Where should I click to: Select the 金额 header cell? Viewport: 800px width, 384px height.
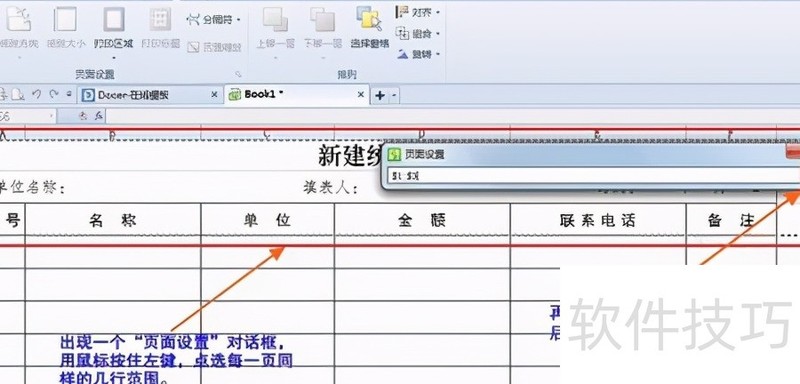pyautogui.click(x=422, y=220)
